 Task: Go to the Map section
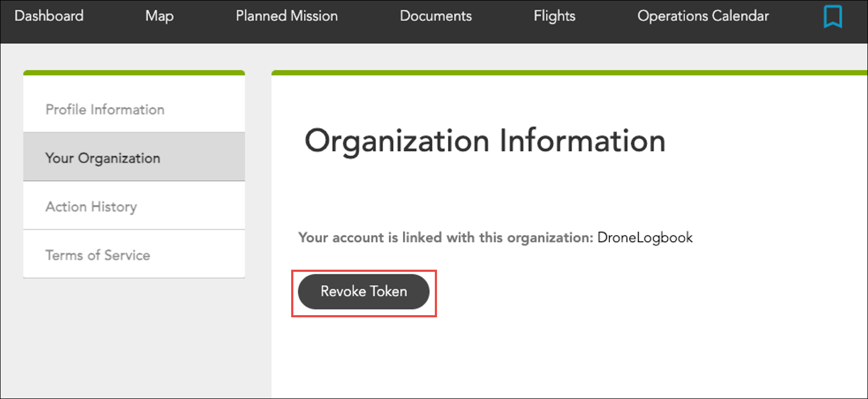(160, 16)
